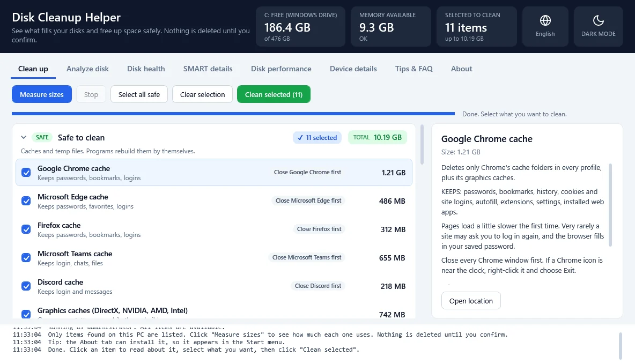Click the C: FREE 186.4 GB card
The height and width of the screenshot is (364, 635).
click(300, 26)
